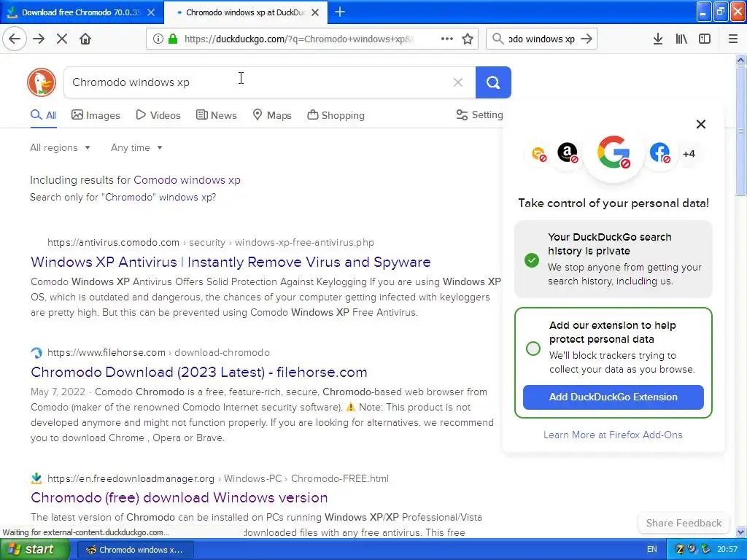Viewport: 747px width, 560px height.
Task: Close the Download free Chromodo tab
Action: point(151,12)
